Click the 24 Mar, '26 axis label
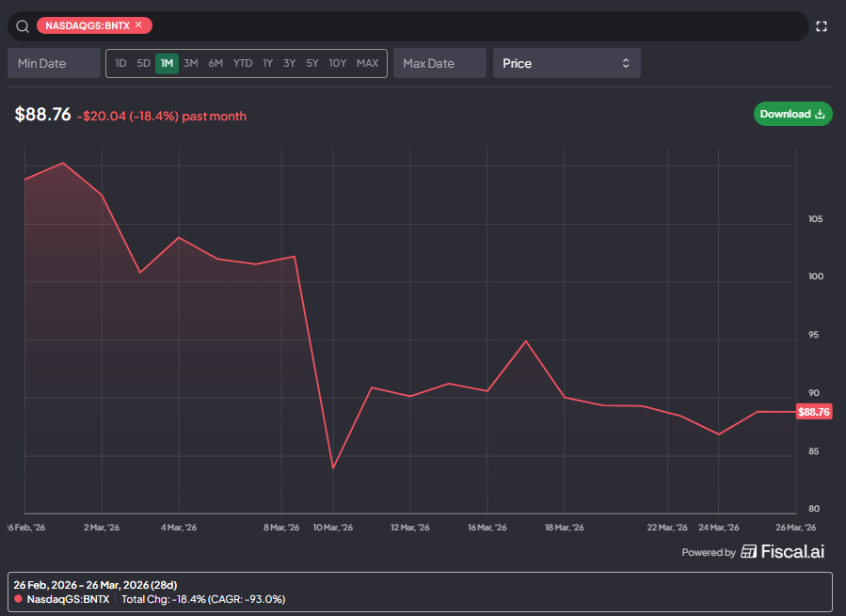The image size is (846, 616). 719,527
